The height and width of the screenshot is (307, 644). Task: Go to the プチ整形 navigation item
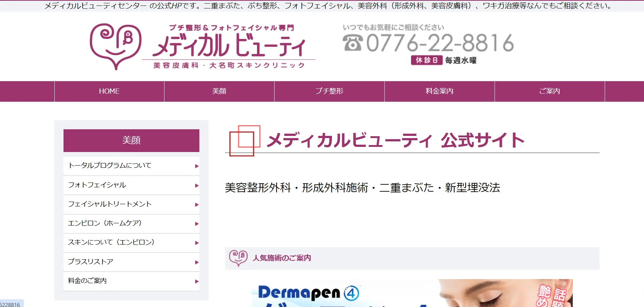point(329,91)
